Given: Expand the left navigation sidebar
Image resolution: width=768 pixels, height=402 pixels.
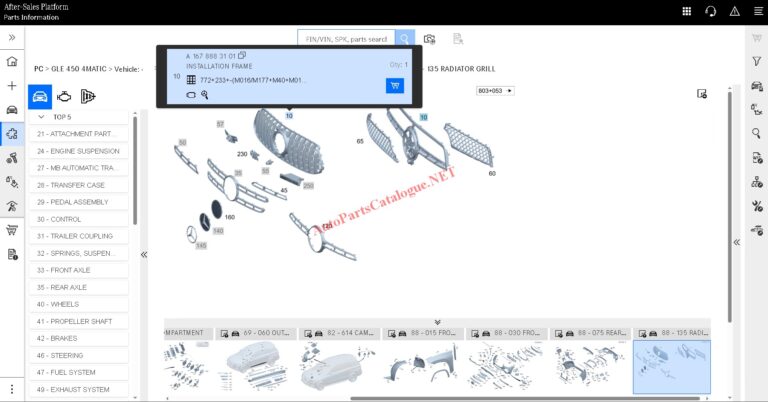Looking at the screenshot, I should 12,37.
